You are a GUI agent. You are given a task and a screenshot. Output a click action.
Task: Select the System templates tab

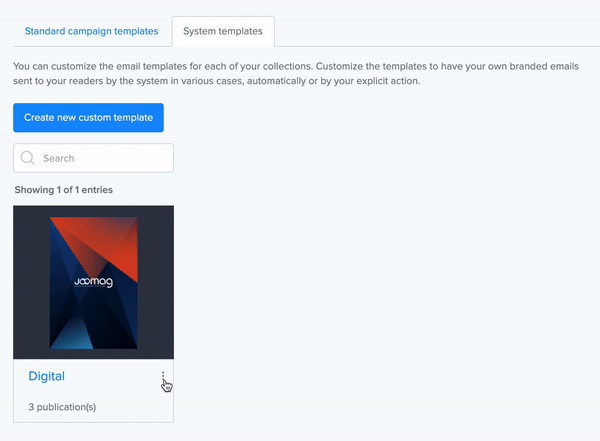pos(223,31)
